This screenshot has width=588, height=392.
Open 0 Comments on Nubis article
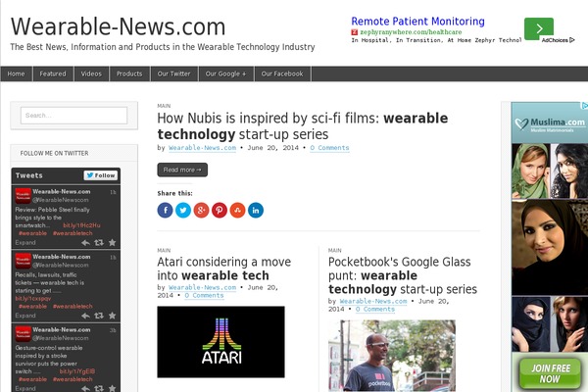tap(329, 148)
